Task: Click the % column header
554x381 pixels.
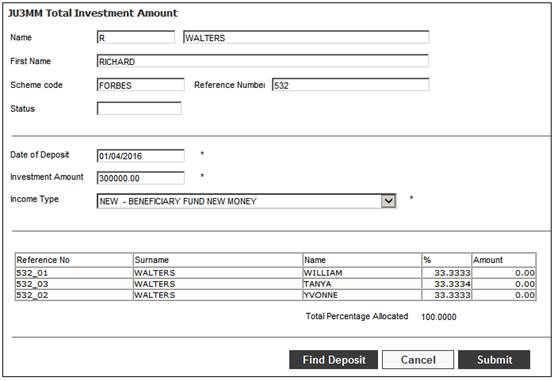Action: (447, 260)
